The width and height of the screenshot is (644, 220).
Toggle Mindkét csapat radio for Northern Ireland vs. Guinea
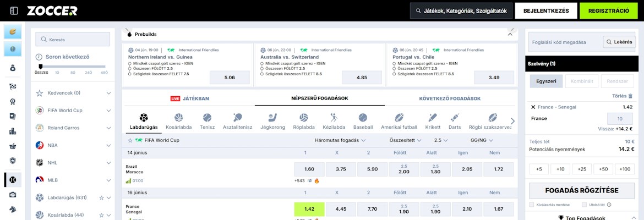click(x=130, y=64)
